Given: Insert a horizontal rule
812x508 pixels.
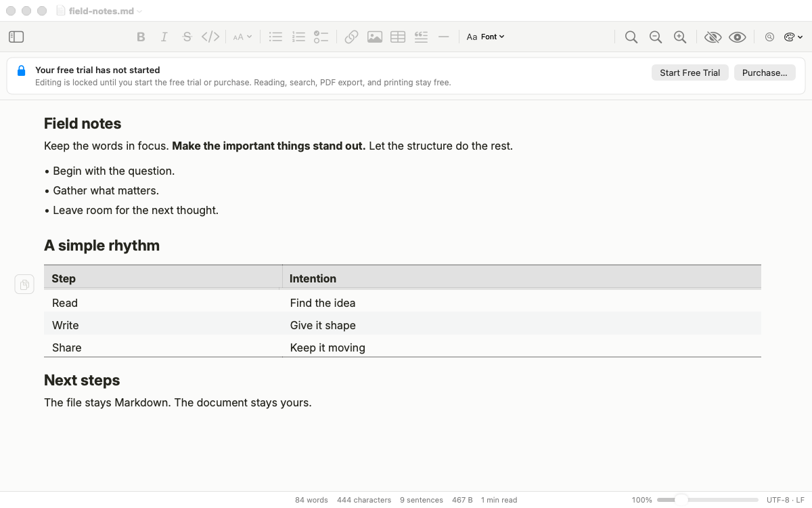Looking at the screenshot, I should [444, 37].
